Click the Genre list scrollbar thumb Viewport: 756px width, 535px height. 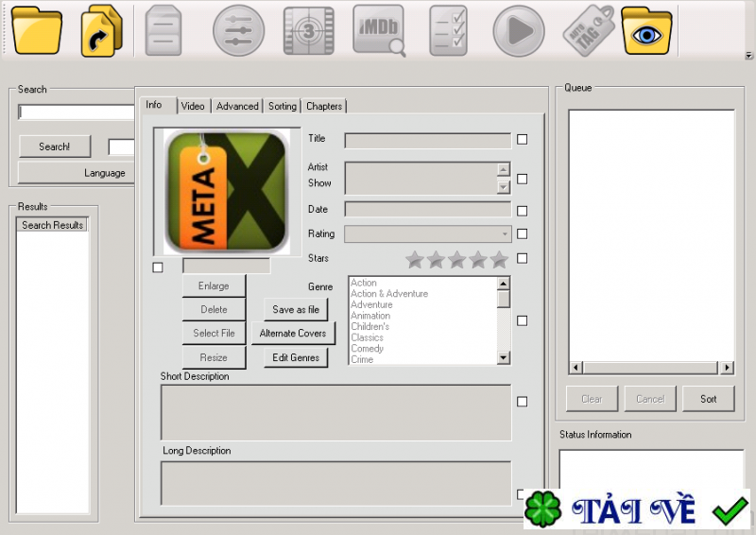point(504,299)
